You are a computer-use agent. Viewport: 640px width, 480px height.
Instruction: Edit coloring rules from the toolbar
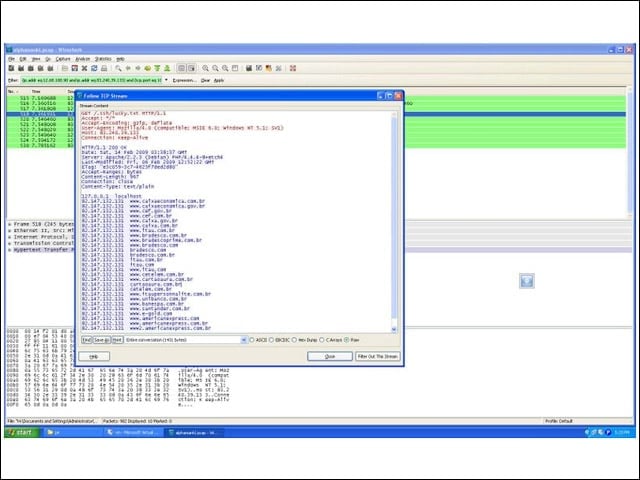(x=269, y=68)
